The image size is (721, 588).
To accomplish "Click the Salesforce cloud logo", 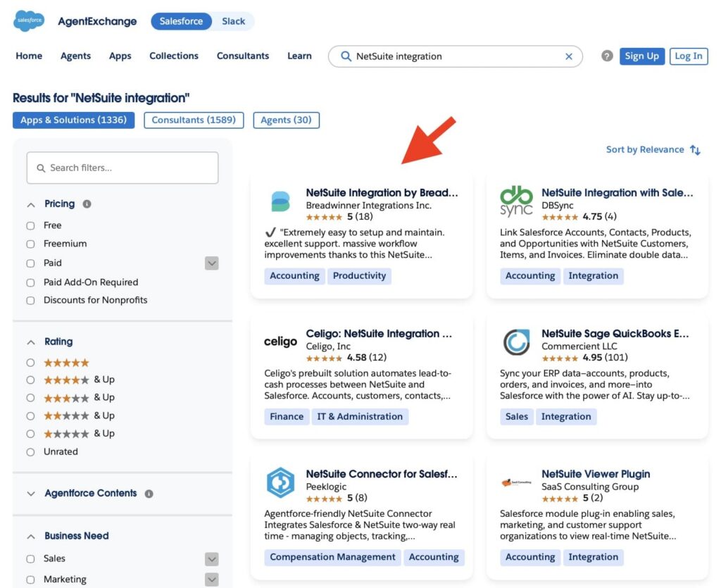I will pyautogui.click(x=29, y=20).
